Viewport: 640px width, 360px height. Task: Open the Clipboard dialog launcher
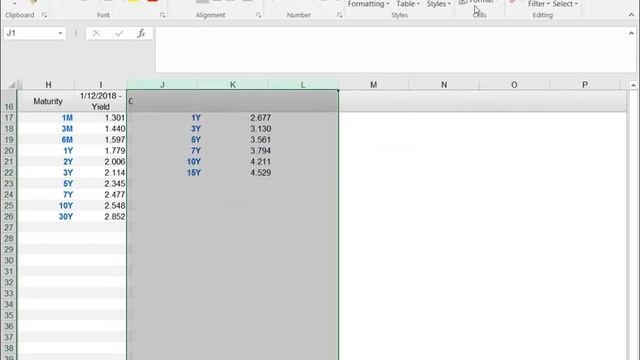point(44,15)
